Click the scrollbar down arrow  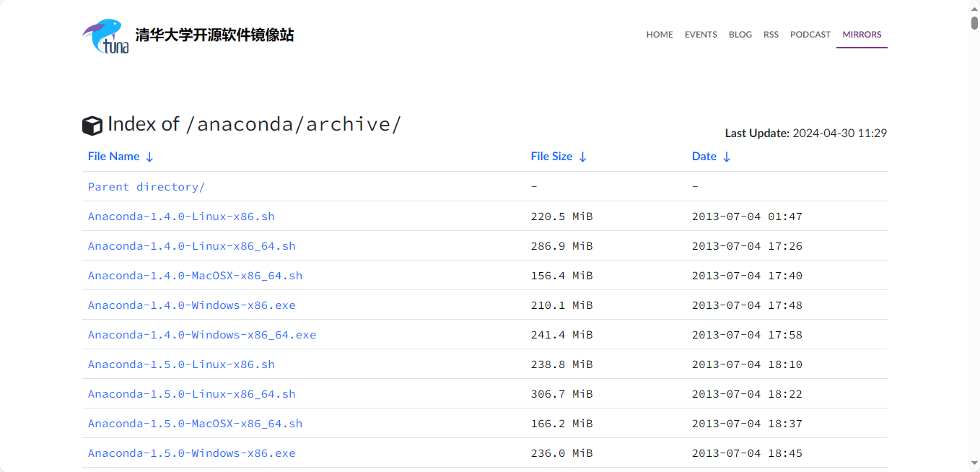pyautogui.click(x=974, y=464)
